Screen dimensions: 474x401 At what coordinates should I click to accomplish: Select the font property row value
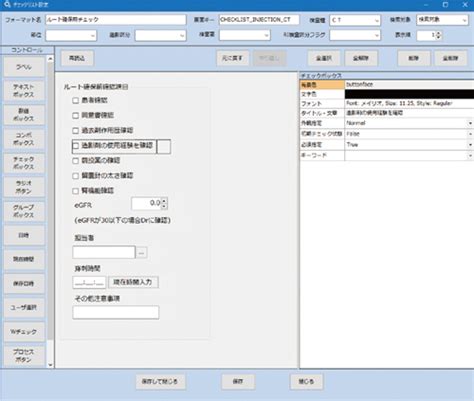[409, 104]
